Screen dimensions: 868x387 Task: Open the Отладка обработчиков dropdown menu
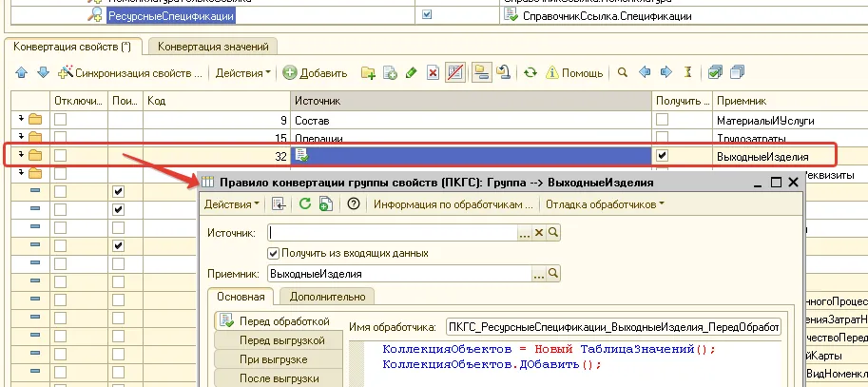click(x=605, y=203)
